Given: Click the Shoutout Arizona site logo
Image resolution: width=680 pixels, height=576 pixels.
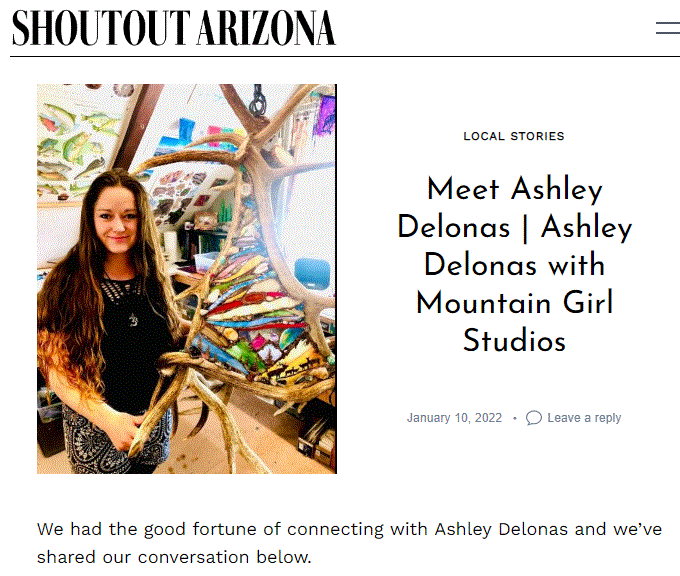Looking at the screenshot, I should (x=173, y=28).
